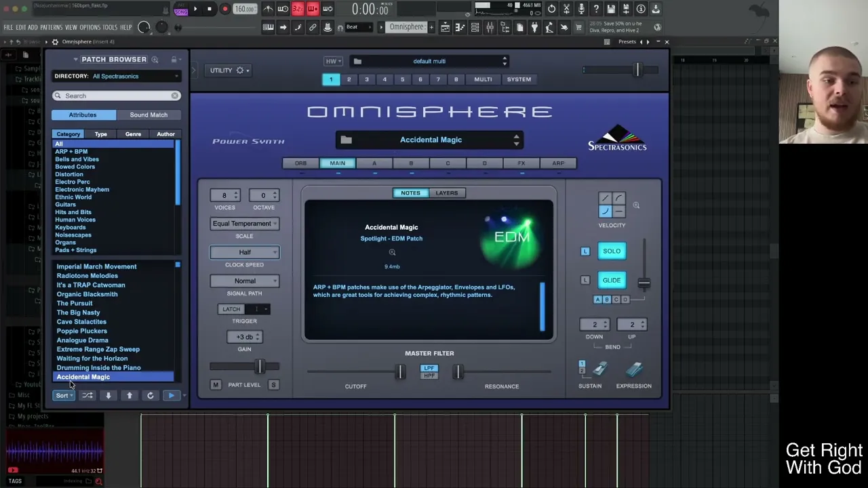Click the RESONANCE slider
This screenshot has height=488, width=868.
(x=501, y=371)
